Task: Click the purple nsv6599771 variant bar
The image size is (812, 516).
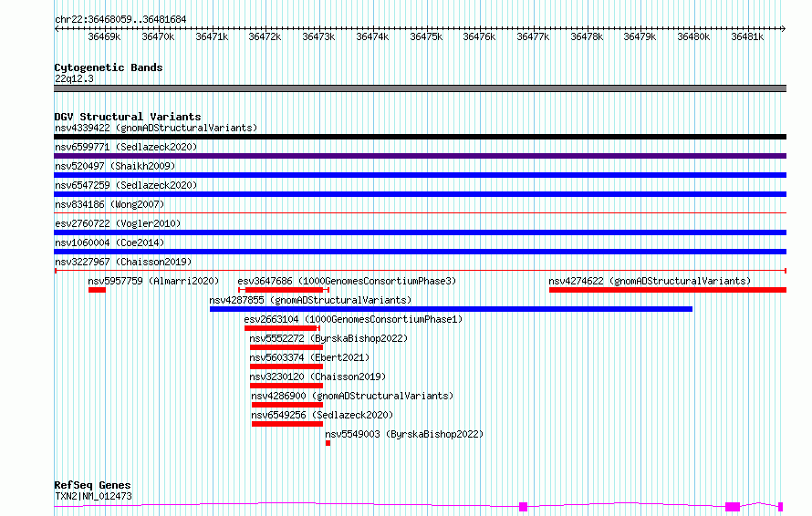Action: pyautogui.click(x=420, y=156)
